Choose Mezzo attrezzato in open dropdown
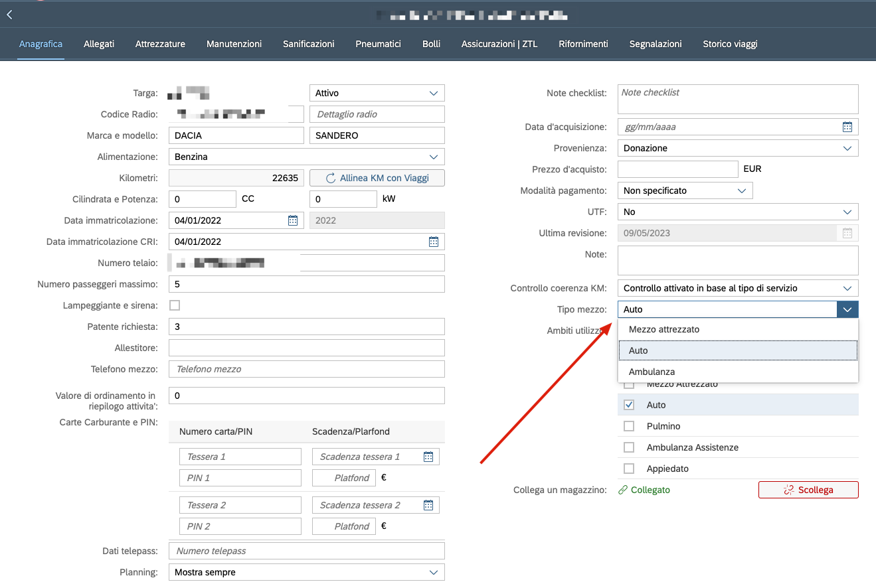Image resolution: width=876 pixels, height=588 pixels. [x=664, y=329]
